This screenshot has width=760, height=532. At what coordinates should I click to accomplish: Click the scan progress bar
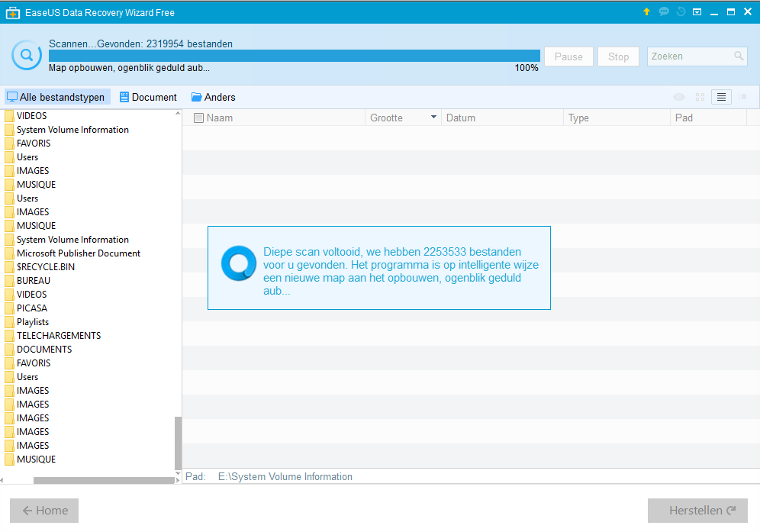click(294, 56)
